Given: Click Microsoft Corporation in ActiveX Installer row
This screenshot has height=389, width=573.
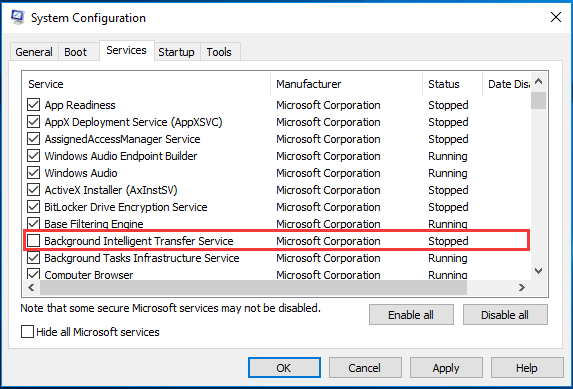Looking at the screenshot, I should [x=328, y=190].
